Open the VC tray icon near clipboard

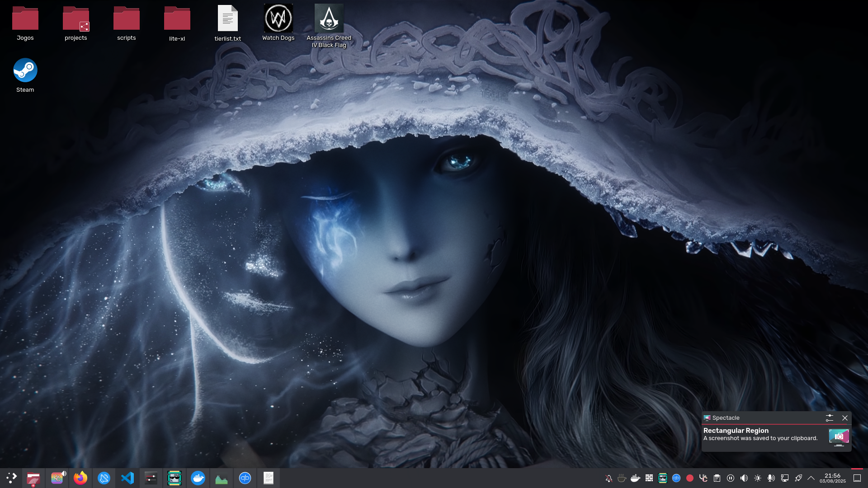[x=703, y=478]
